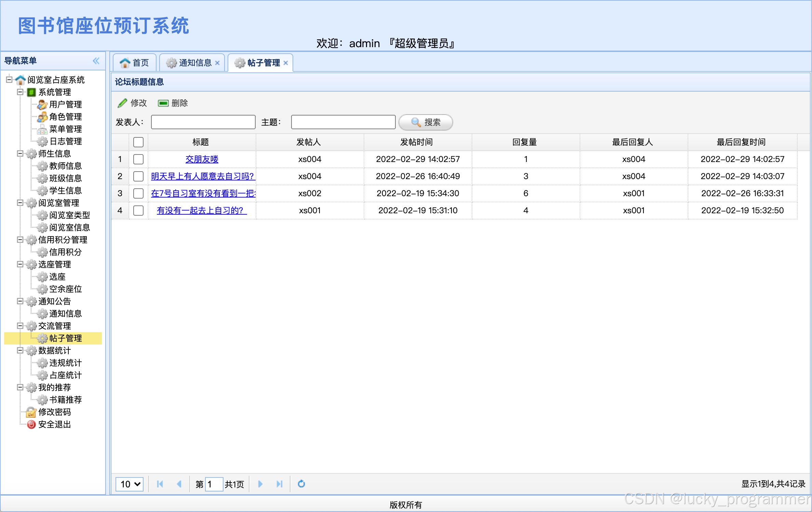Open the page-size dropdown showing 10

coord(130,484)
